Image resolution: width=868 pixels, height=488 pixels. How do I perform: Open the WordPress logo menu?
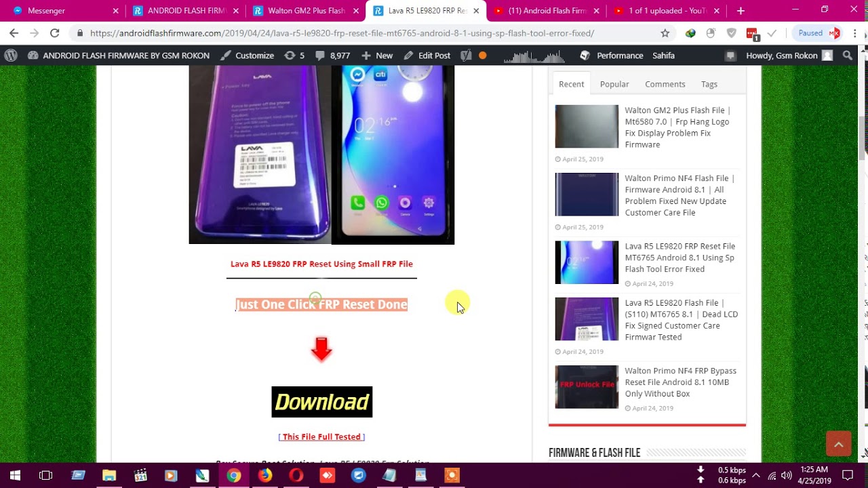click(10, 56)
